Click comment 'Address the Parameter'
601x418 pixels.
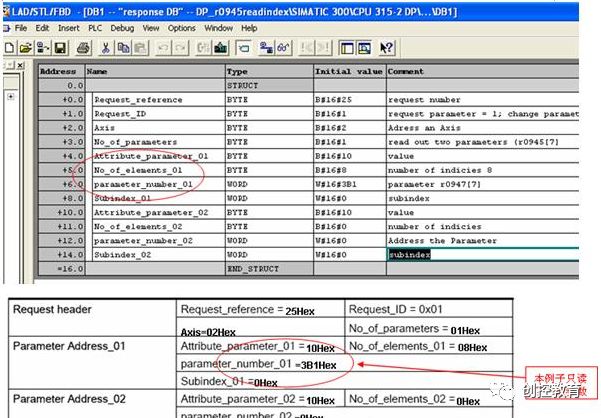coord(442,241)
